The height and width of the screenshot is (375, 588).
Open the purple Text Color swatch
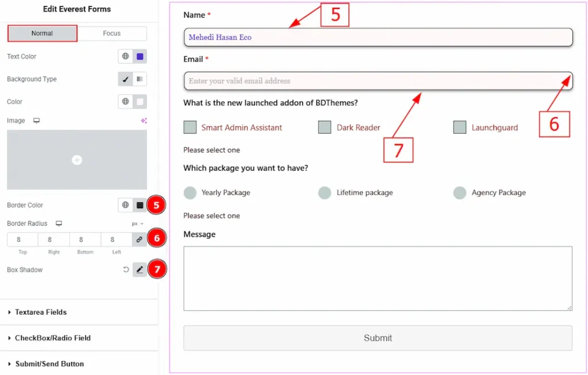pyautogui.click(x=140, y=56)
